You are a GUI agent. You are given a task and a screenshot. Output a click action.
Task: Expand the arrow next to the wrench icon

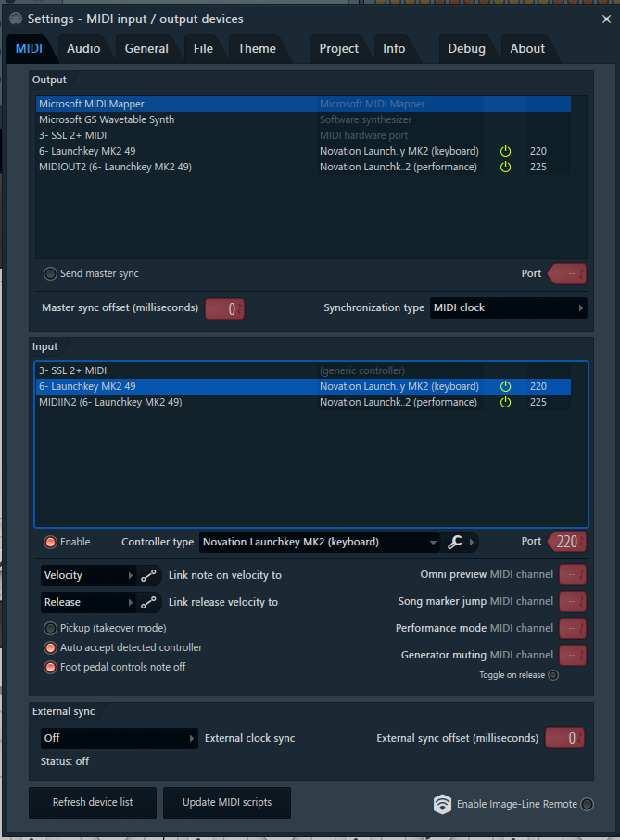coord(472,542)
